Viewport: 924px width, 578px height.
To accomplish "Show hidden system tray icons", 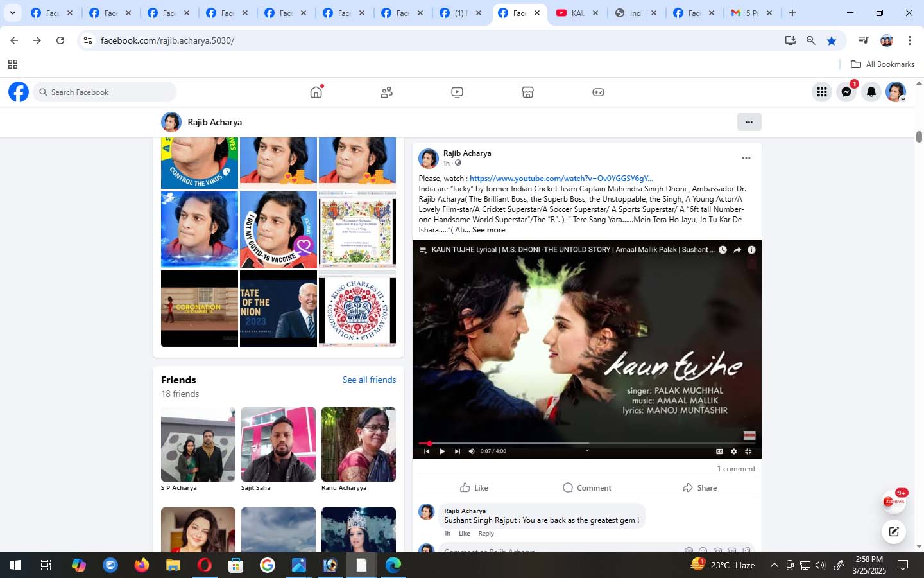I will (x=774, y=566).
